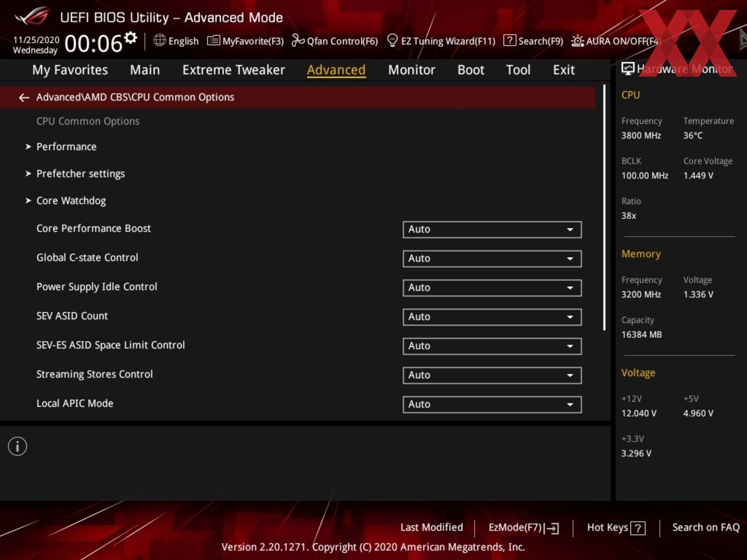Select the Power Supply Idle Control label

97,287
